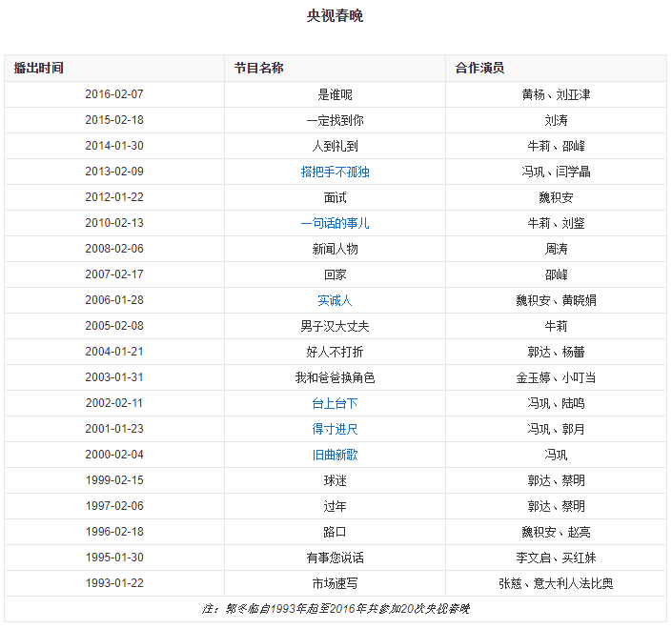Click the 播出时间 column header

coord(39,69)
